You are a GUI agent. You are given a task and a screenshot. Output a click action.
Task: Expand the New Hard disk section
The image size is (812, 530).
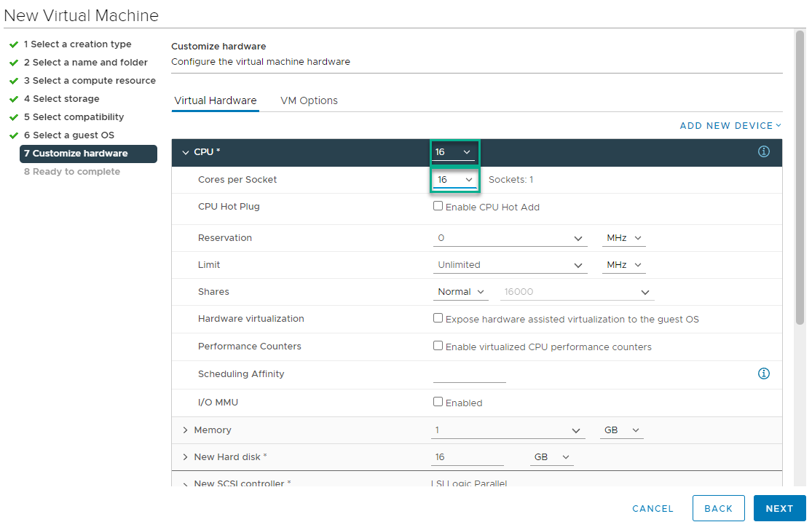click(x=185, y=457)
